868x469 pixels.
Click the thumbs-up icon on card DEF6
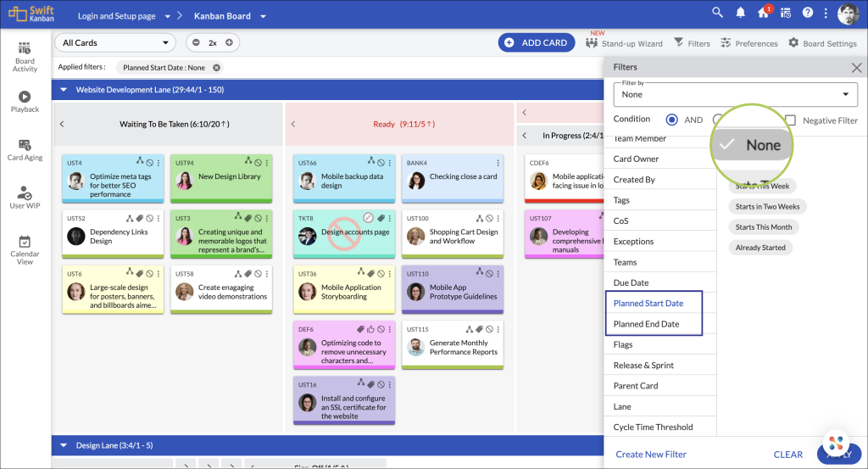pyautogui.click(x=371, y=329)
